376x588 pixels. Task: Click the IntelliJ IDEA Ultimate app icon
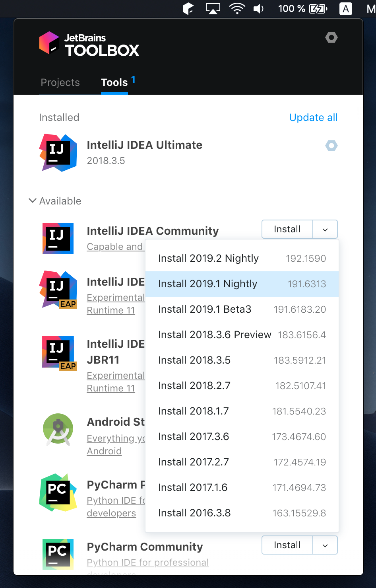coord(58,153)
